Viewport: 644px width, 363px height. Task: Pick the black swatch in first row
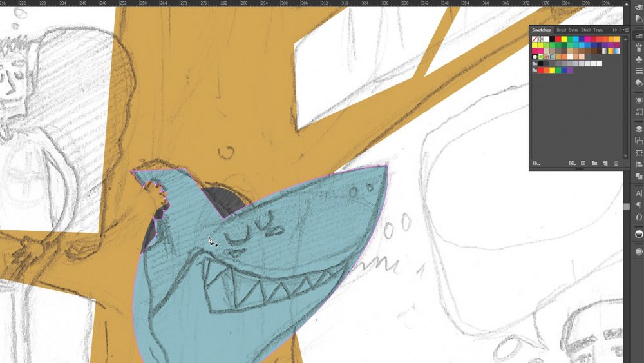tap(553, 39)
